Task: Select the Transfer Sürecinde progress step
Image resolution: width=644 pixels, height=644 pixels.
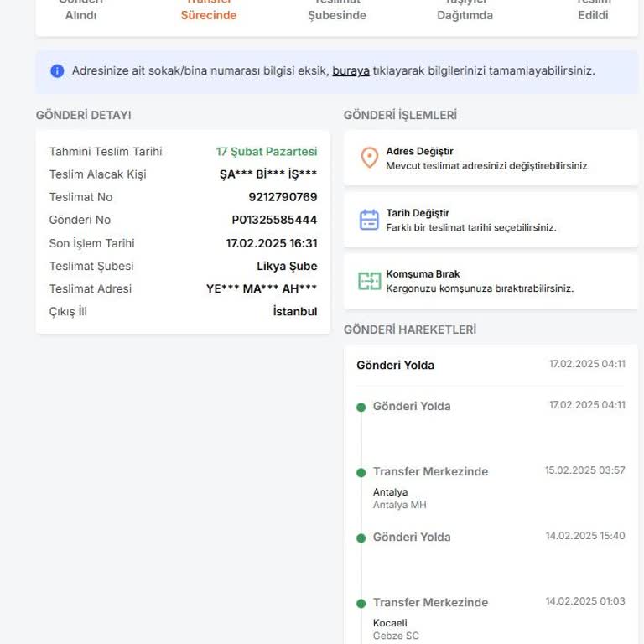Action: tap(209, 8)
